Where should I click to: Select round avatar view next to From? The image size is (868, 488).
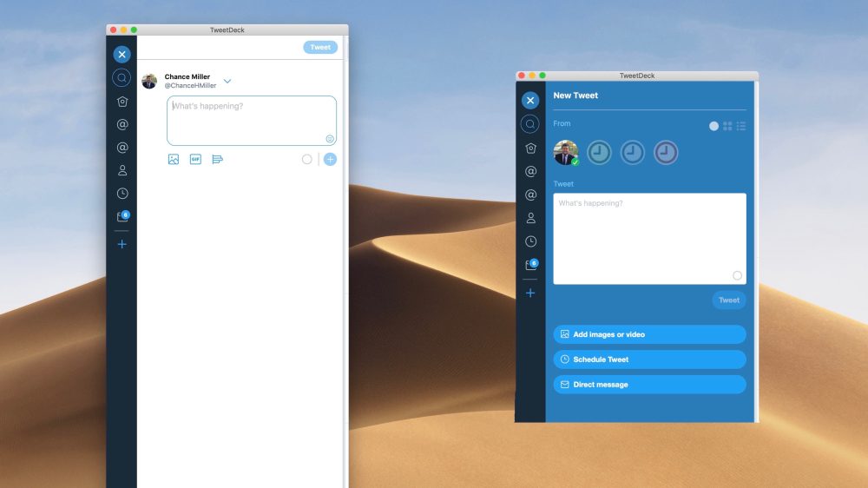(x=713, y=126)
